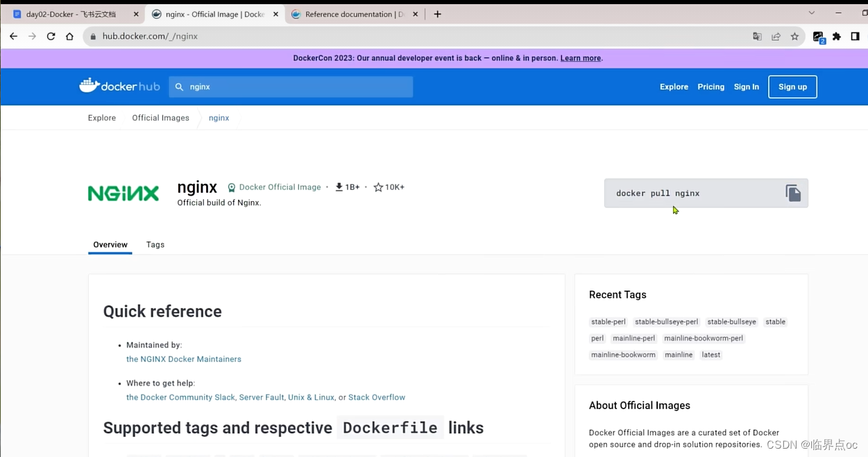
Task: Click the browser home icon
Action: (69, 36)
